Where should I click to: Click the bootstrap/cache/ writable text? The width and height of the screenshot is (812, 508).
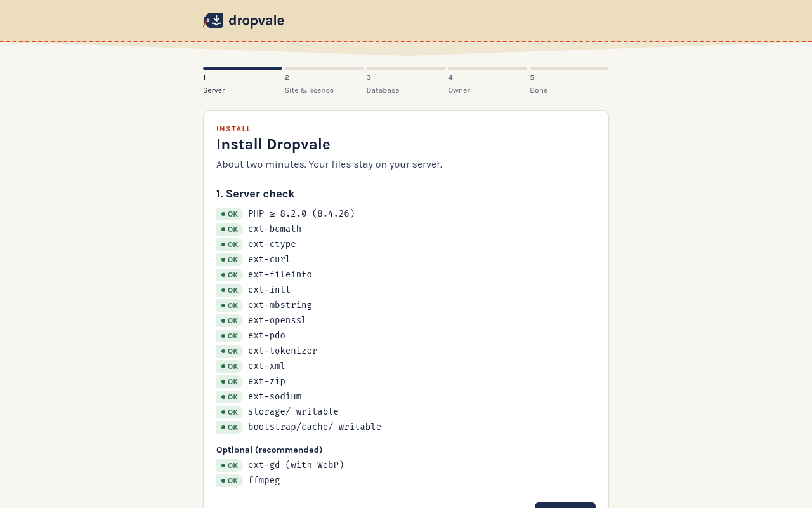pyautogui.click(x=315, y=427)
